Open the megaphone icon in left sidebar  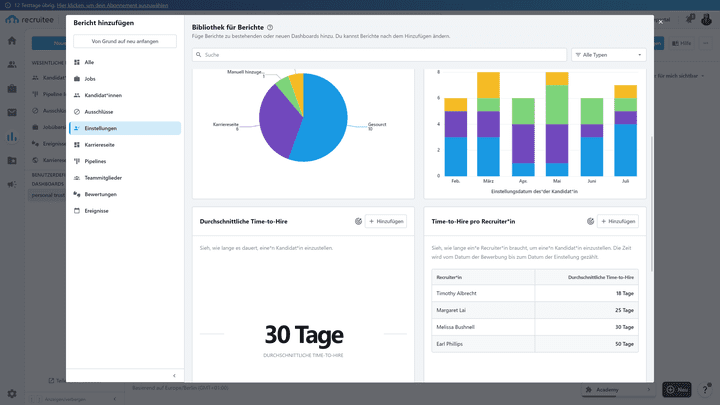click(12, 184)
